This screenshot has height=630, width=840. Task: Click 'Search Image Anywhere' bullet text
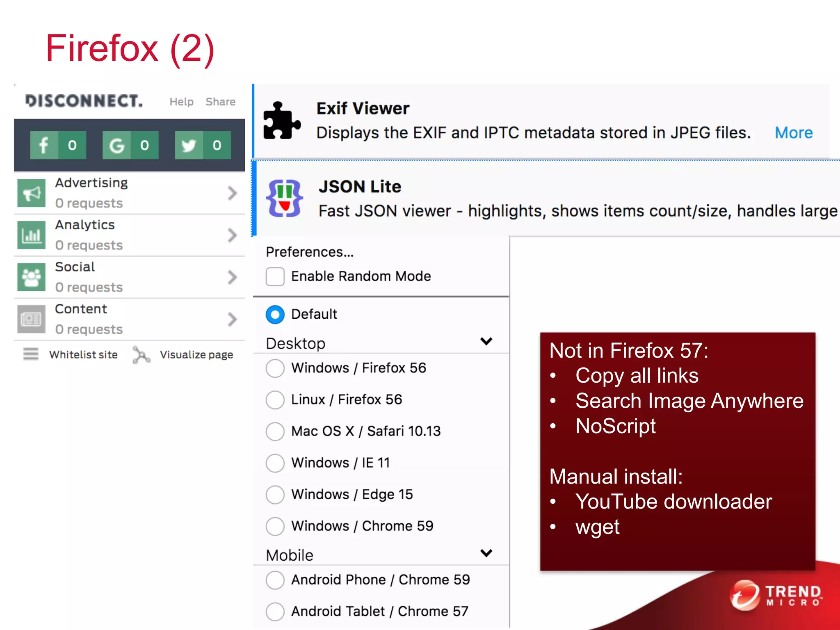689,401
